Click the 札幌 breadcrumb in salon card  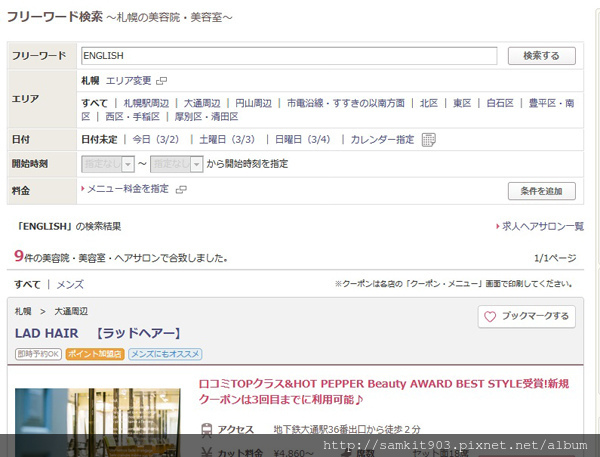pyautogui.click(x=23, y=312)
